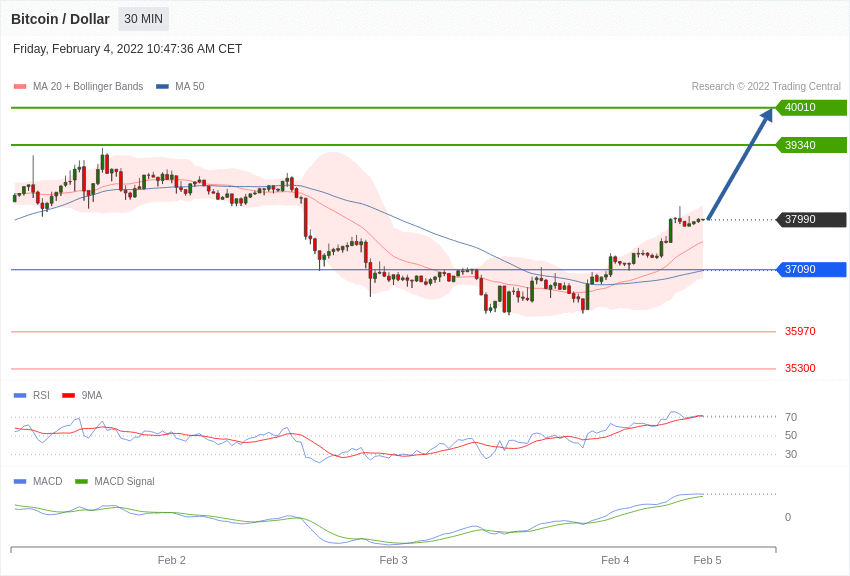
Task: Click the RSI 70 level label
Action: point(791,417)
